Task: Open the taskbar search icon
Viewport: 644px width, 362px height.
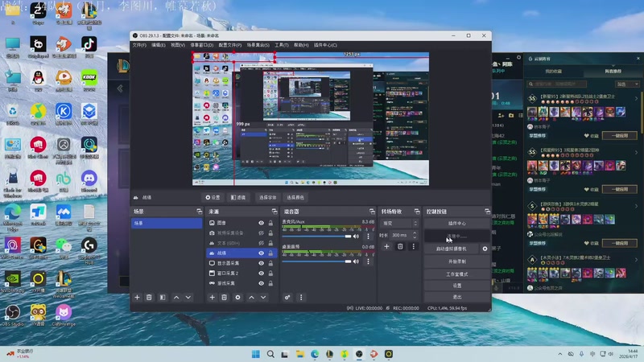Action: (x=270, y=354)
